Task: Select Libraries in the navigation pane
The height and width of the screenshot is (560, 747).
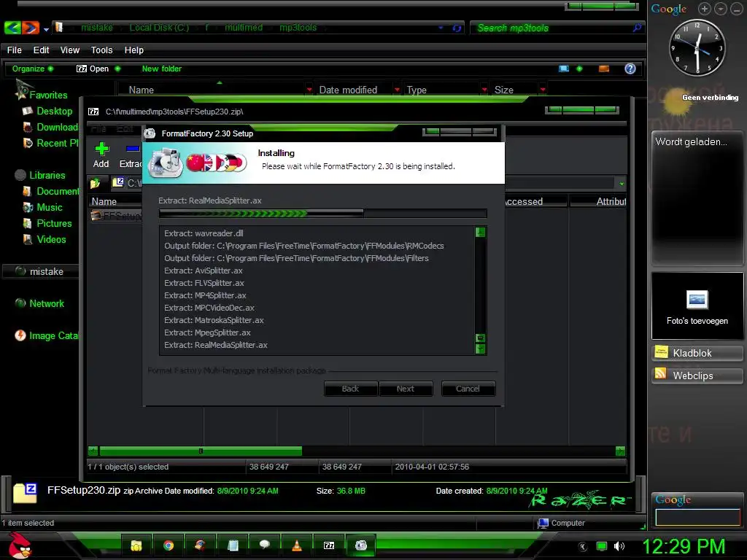Action: pyautogui.click(x=47, y=175)
